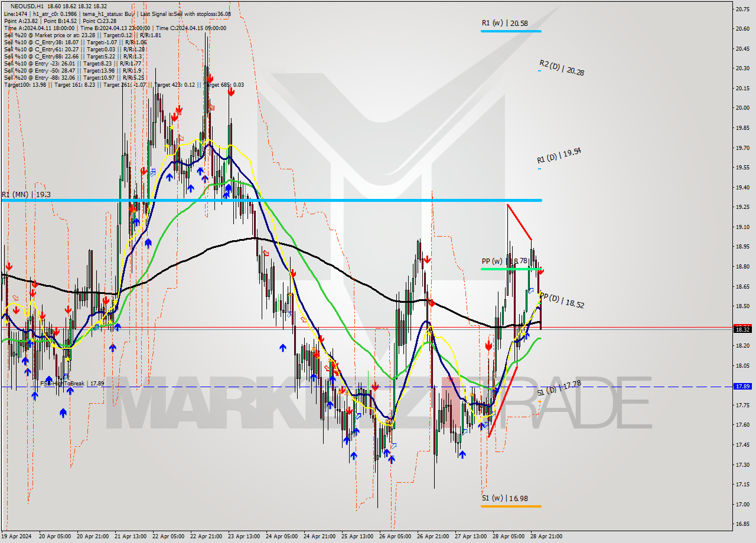Screen dimensions: 756x543
Task: Select the R1 (D) | 19.54 pivot label
Action: coord(559,156)
